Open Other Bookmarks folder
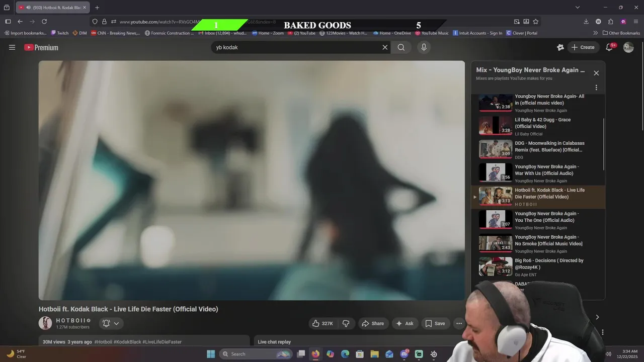The image size is (644, 362). [x=621, y=33]
